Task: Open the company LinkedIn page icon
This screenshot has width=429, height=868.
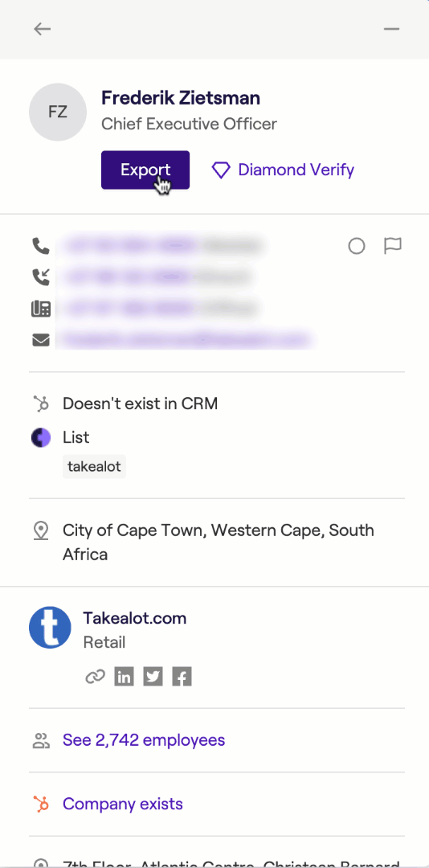Action: pos(124,677)
